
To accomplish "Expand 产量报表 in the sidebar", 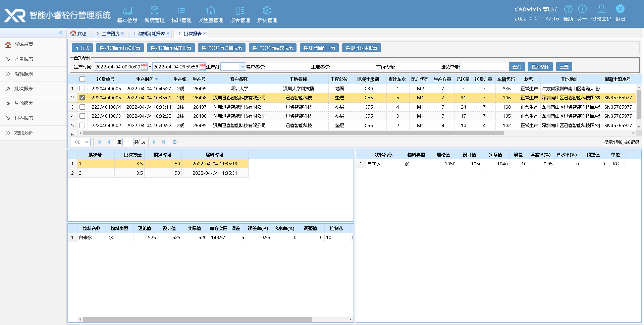I will click(23, 59).
